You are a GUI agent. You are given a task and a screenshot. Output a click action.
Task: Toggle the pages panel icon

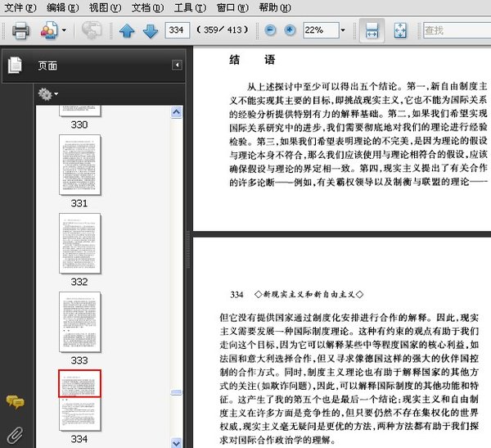tap(15, 66)
